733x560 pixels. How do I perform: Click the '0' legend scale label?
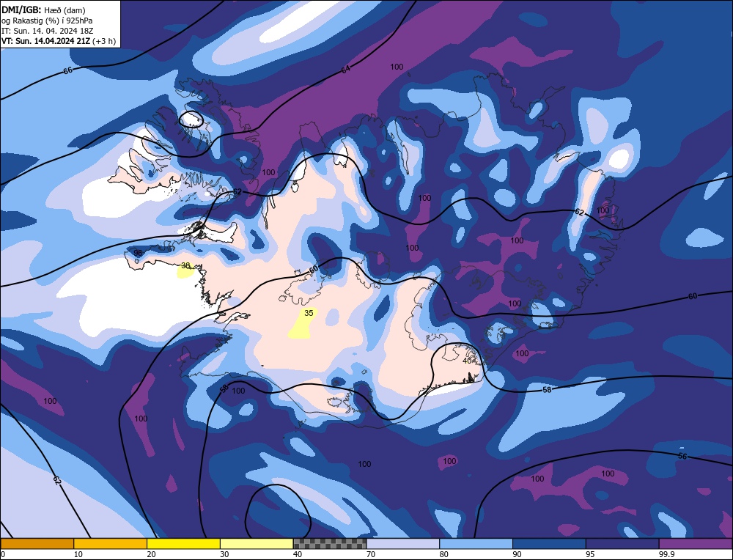(x=3, y=554)
